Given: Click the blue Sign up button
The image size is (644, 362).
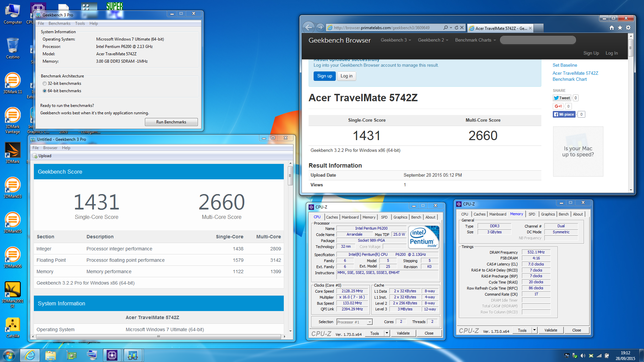Looking at the screenshot, I should [x=324, y=76].
